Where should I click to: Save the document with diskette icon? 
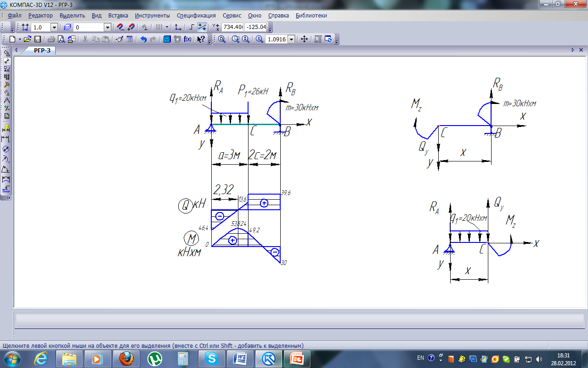37,40
